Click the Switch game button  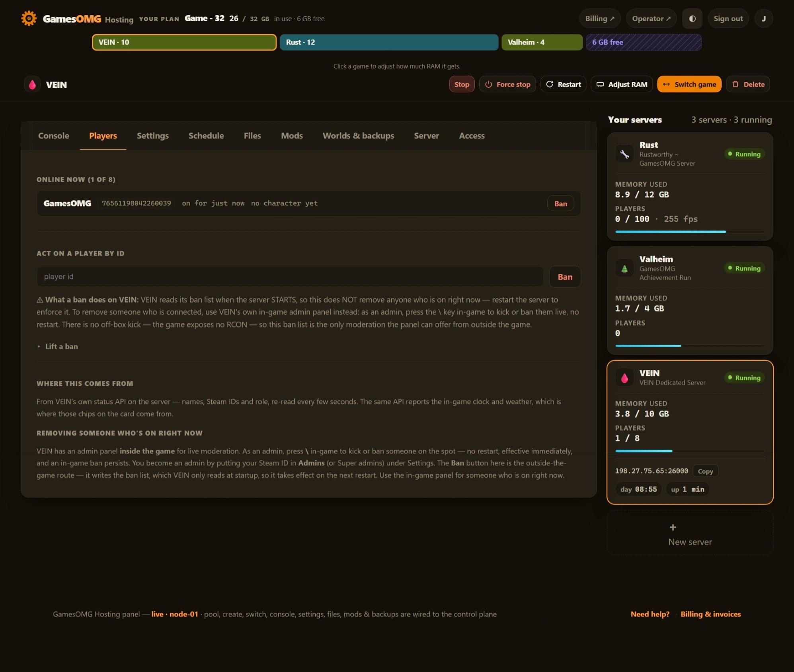point(689,84)
